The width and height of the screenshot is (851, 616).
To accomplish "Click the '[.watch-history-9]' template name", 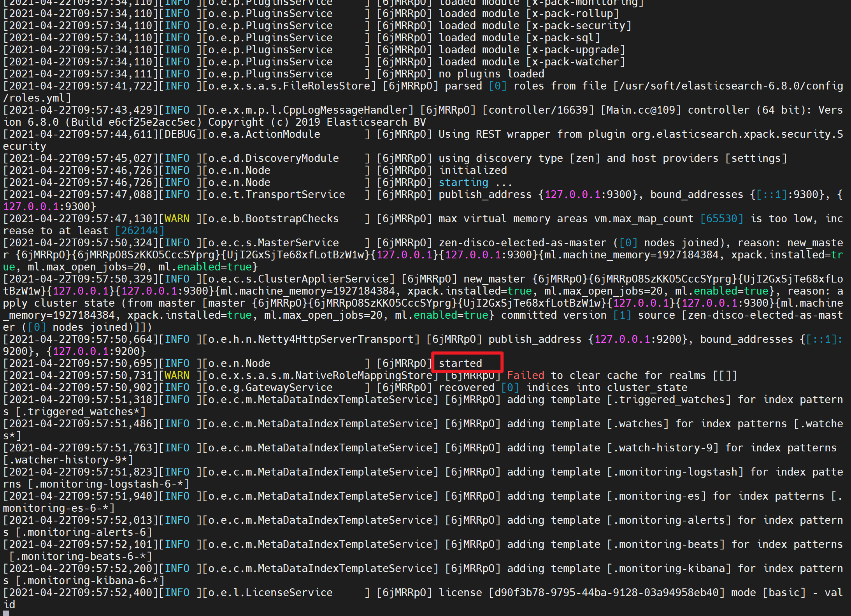I will [x=663, y=448].
